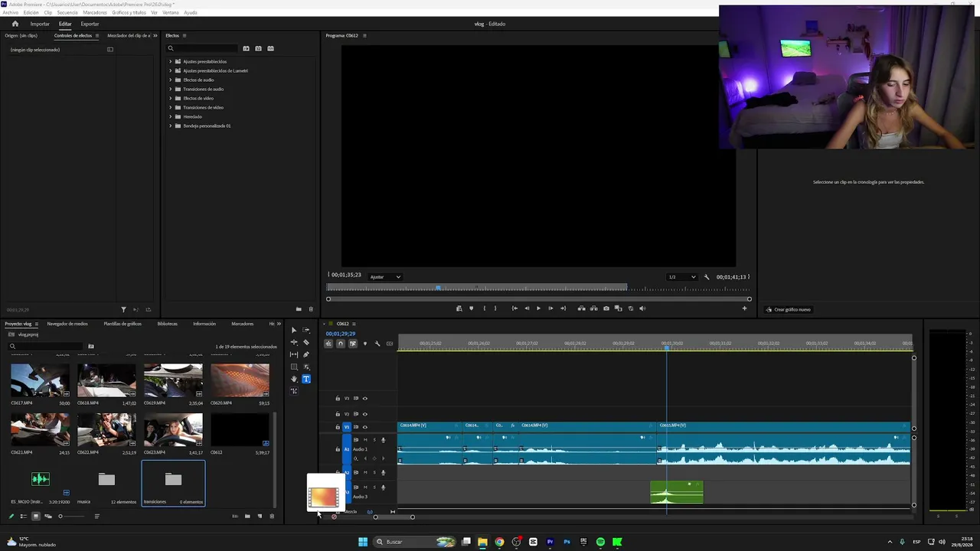Open the Ajustar zoom level dropdown
Image resolution: width=980 pixels, height=551 pixels.
(385, 277)
